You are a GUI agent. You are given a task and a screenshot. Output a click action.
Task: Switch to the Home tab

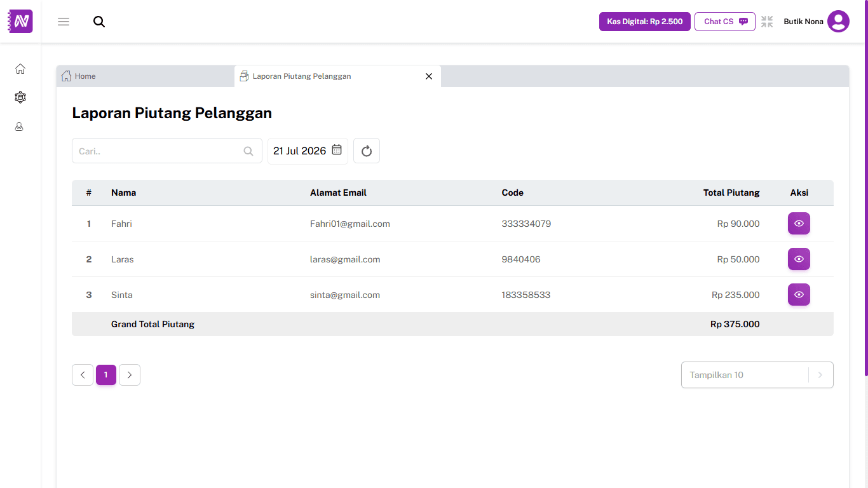click(145, 76)
